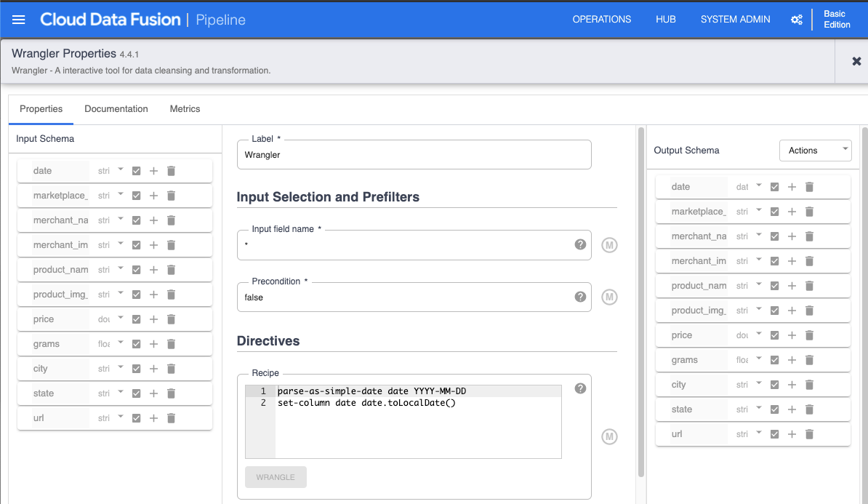Toggle nullable checkbox for Input Schema merchant_im
This screenshot has height=504, width=868.
tap(136, 245)
